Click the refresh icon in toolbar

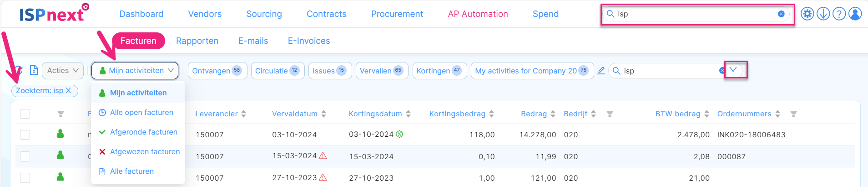[x=18, y=70]
